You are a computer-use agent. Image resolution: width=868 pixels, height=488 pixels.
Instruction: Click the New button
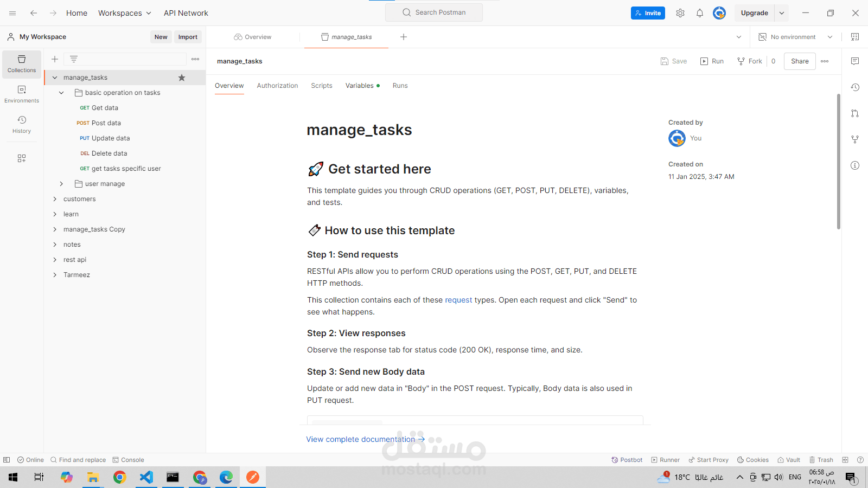point(161,37)
